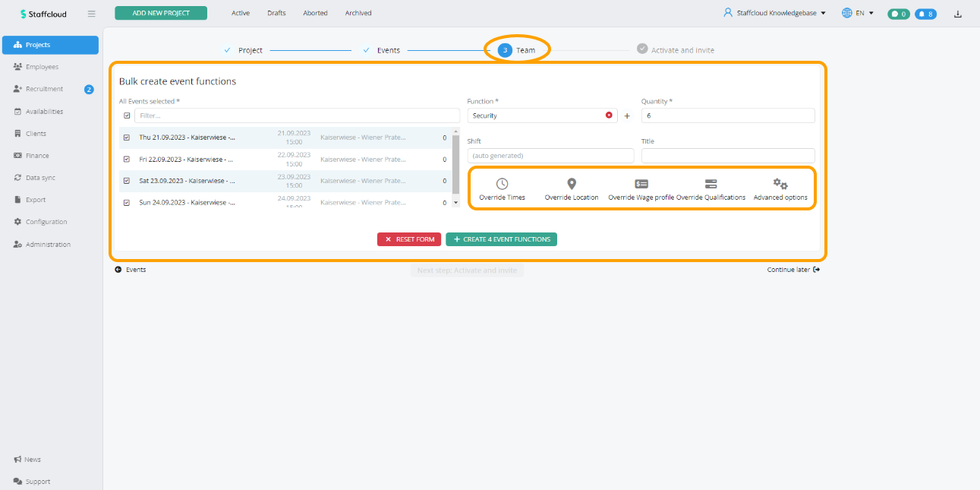Screen dimensions: 980x490
Task: Uncheck Sun 24.09.2023 event checkbox
Action: point(127,203)
